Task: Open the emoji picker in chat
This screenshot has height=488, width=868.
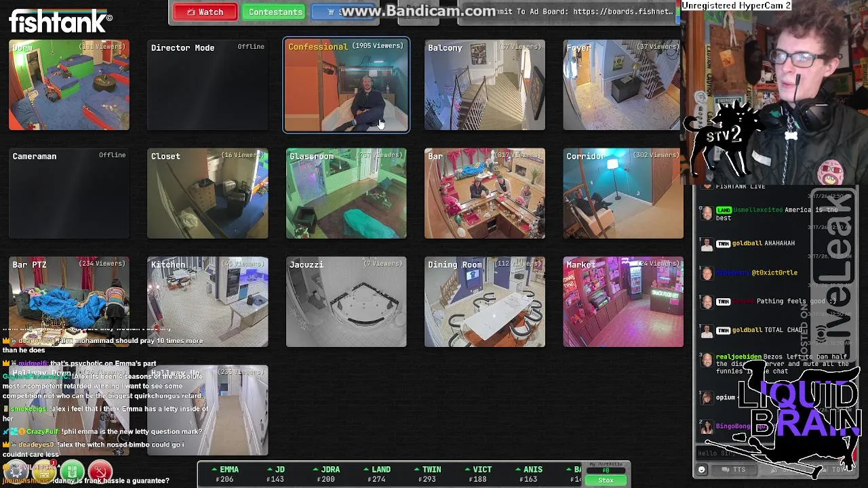Action: click(702, 469)
